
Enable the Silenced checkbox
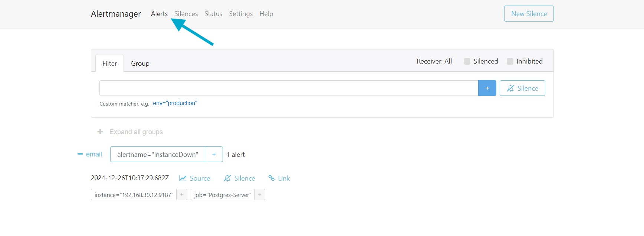[x=467, y=61]
